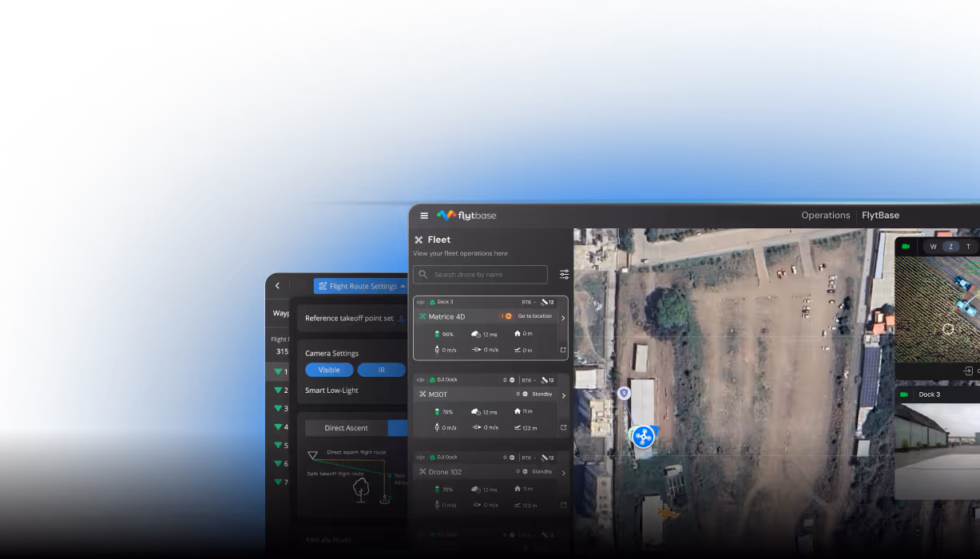The image size is (980, 559).
Task: Click Reference takeoff point set
Action: coord(349,318)
